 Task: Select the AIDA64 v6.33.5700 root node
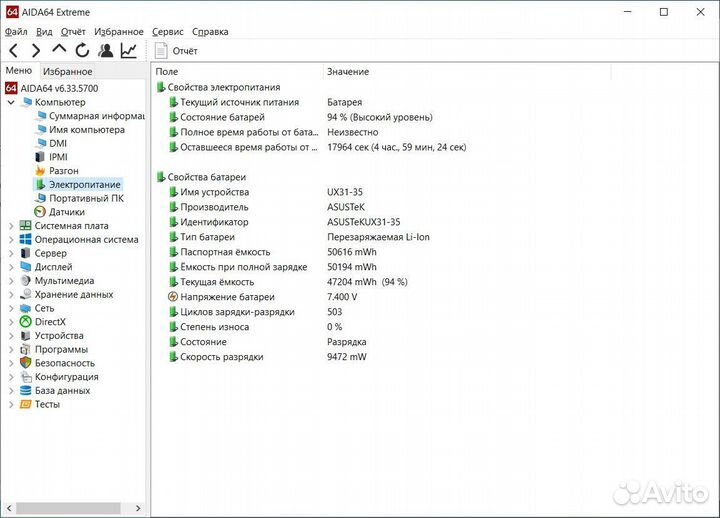point(52,88)
